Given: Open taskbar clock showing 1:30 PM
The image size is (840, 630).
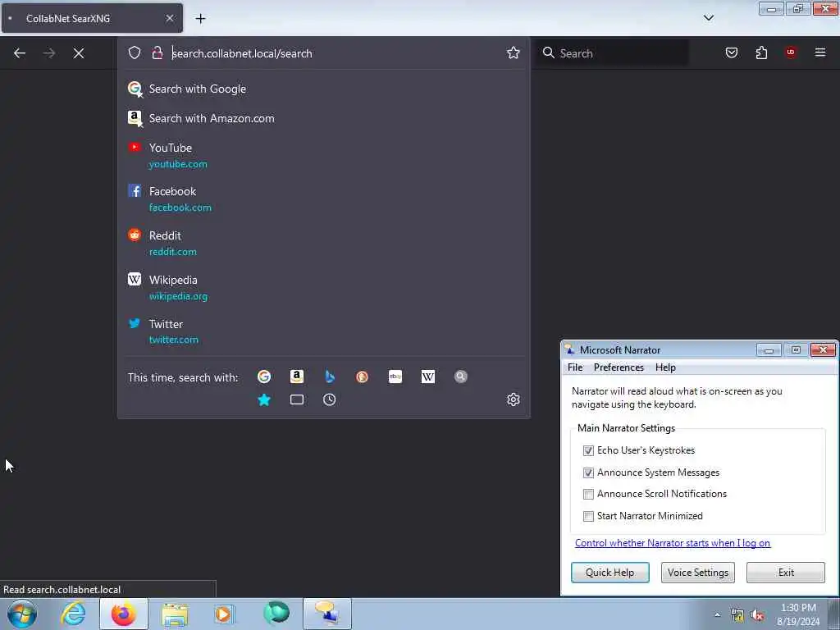Looking at the screenshot, I should click(x=798, y=614).
